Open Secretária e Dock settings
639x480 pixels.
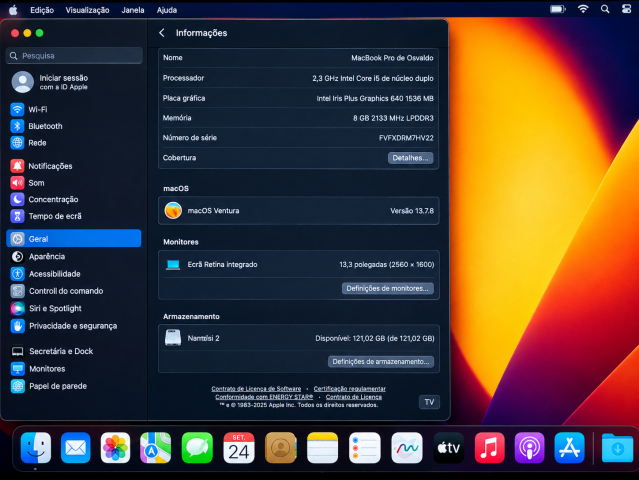(74, 351)
